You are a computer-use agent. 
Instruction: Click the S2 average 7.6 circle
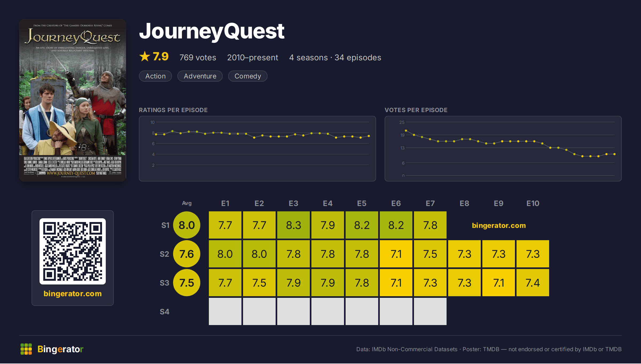coord(187,254)
